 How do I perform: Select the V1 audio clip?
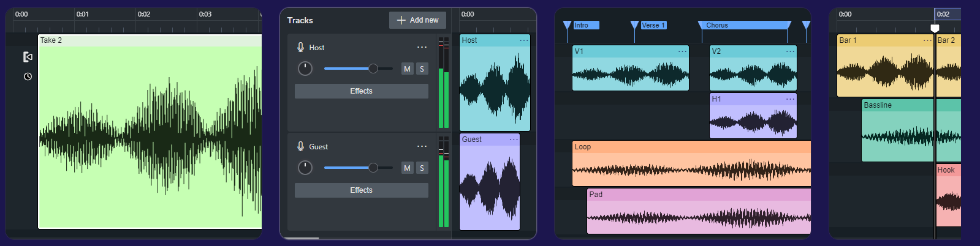click(630, 68)
